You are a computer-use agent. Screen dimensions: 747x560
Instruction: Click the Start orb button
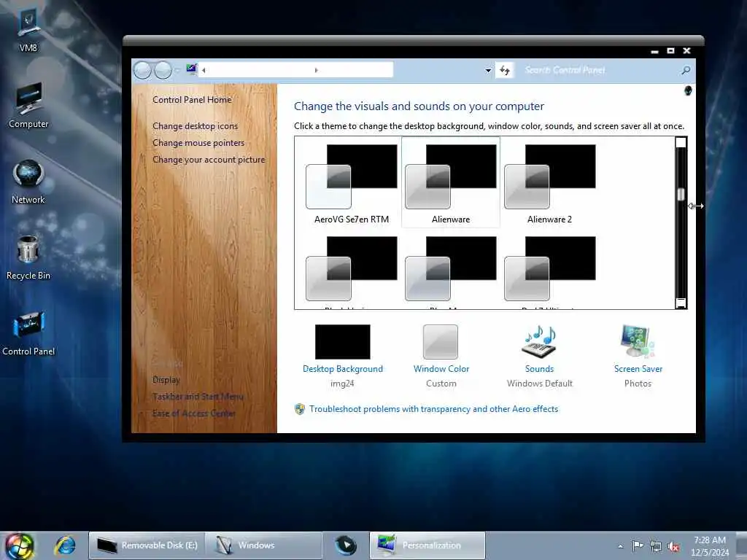tap(20, 545)
